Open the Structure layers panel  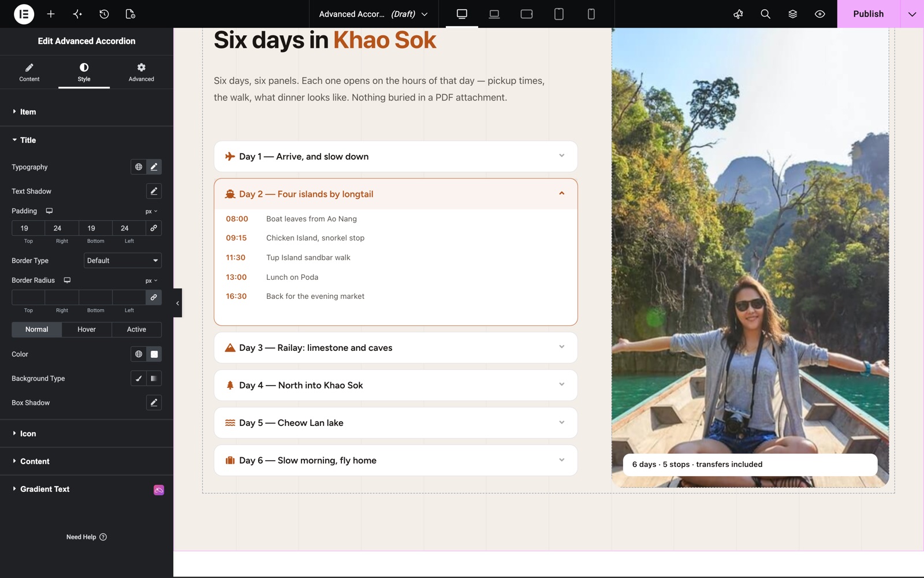(x=792, y=14)
